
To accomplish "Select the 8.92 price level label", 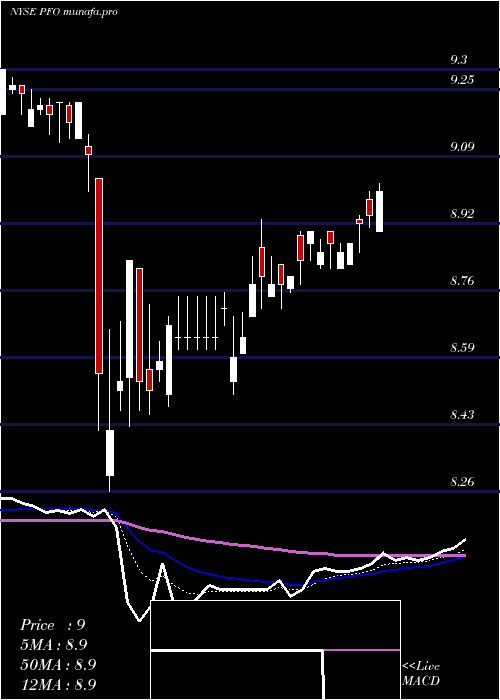I will click(462, 213).
